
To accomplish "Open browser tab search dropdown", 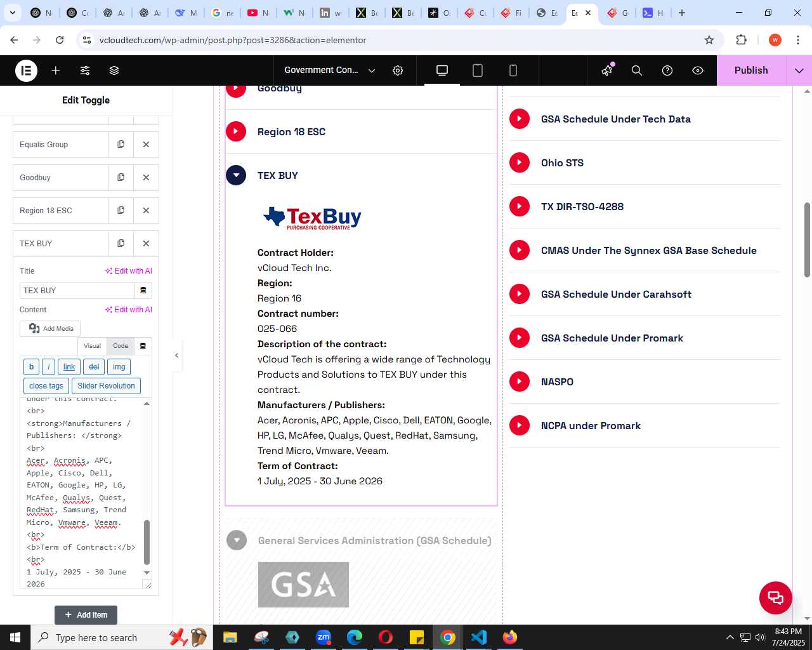I will point(13,13).
